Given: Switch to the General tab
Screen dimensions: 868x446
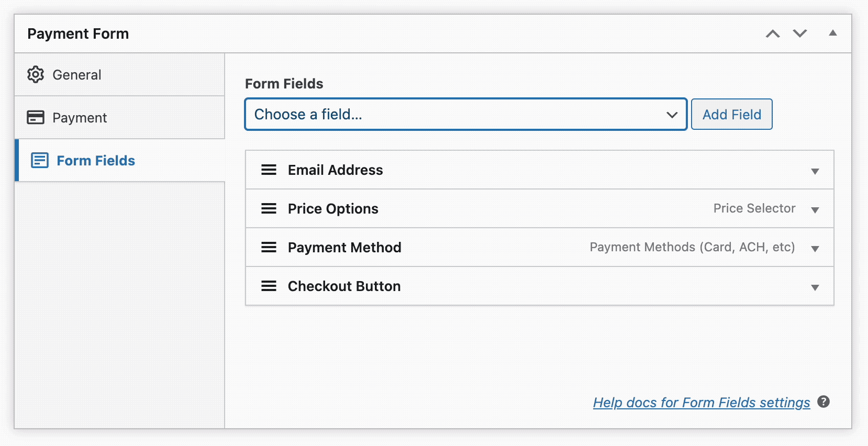Looking at the screenshot, I should point(76,74).
